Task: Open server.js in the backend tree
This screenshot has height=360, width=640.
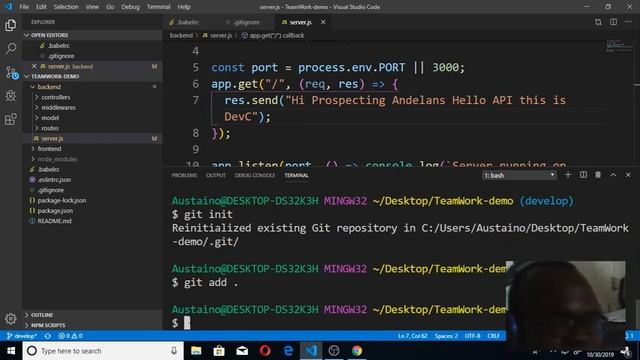Action: click(93, 138)
